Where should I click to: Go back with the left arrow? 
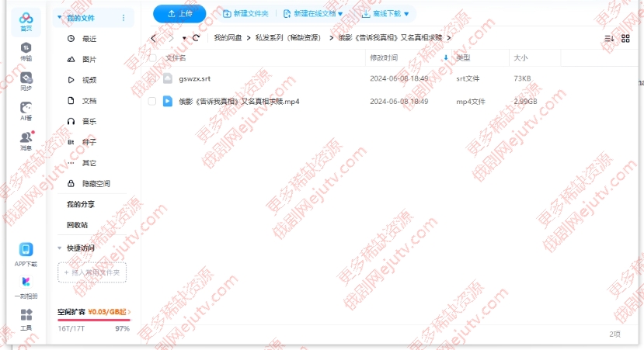(154, 38)
